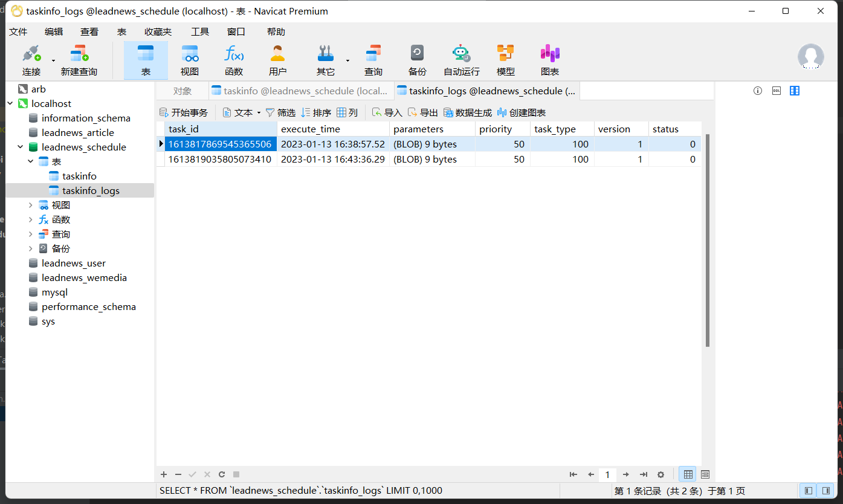Click 开始事务 begin transaction button

(184, 112)
